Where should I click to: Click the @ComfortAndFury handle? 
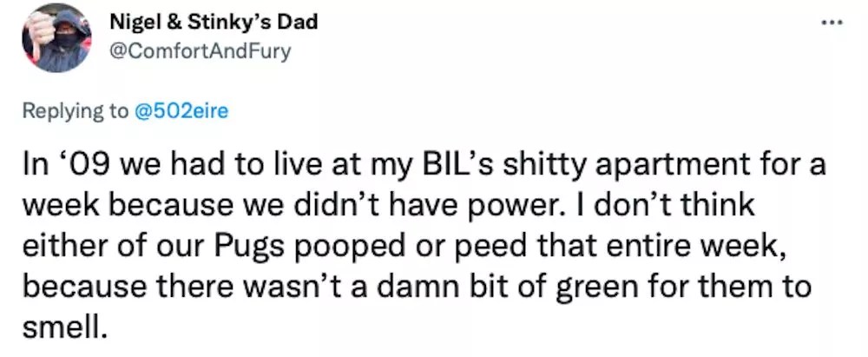[201, 52]
